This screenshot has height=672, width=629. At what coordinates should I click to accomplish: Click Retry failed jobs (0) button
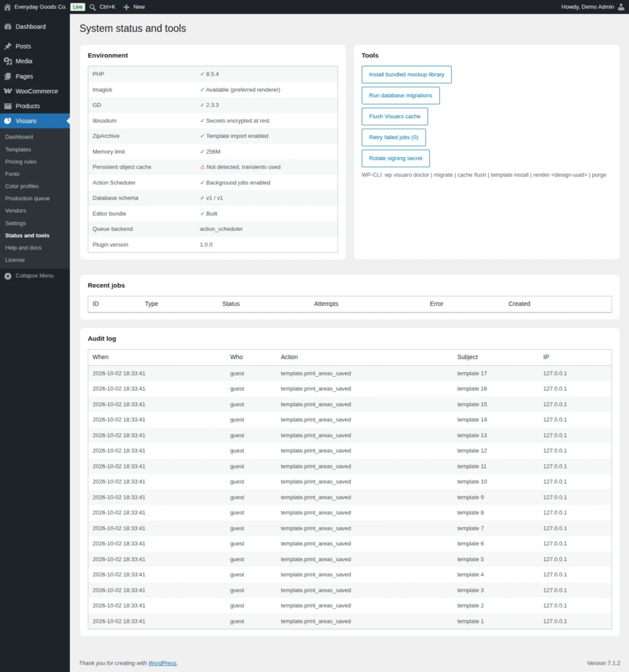393,138
